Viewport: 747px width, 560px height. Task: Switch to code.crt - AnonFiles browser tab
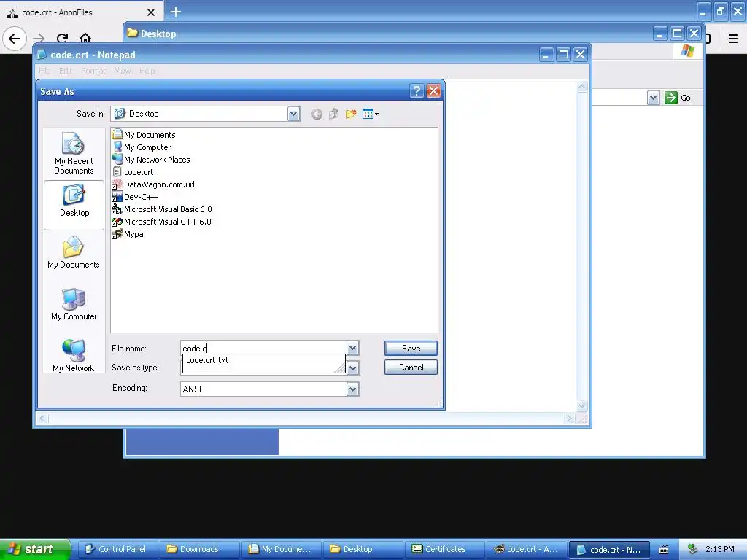click(x=81, y=12)
